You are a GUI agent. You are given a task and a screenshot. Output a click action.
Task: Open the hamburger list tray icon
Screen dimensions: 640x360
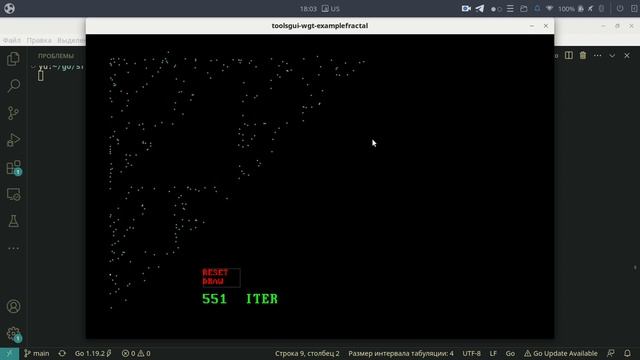coord(510,9)
